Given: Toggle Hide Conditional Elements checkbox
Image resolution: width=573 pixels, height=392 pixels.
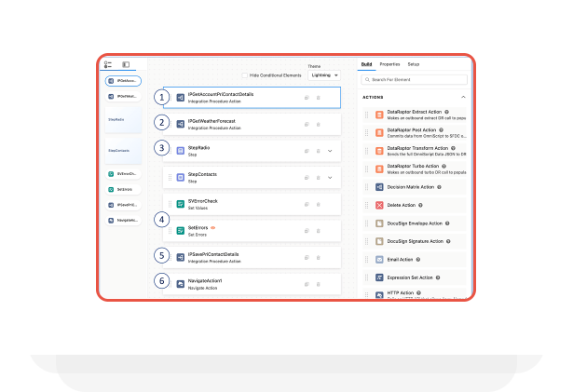Looking at the screenshot, I should pos(245,75).
